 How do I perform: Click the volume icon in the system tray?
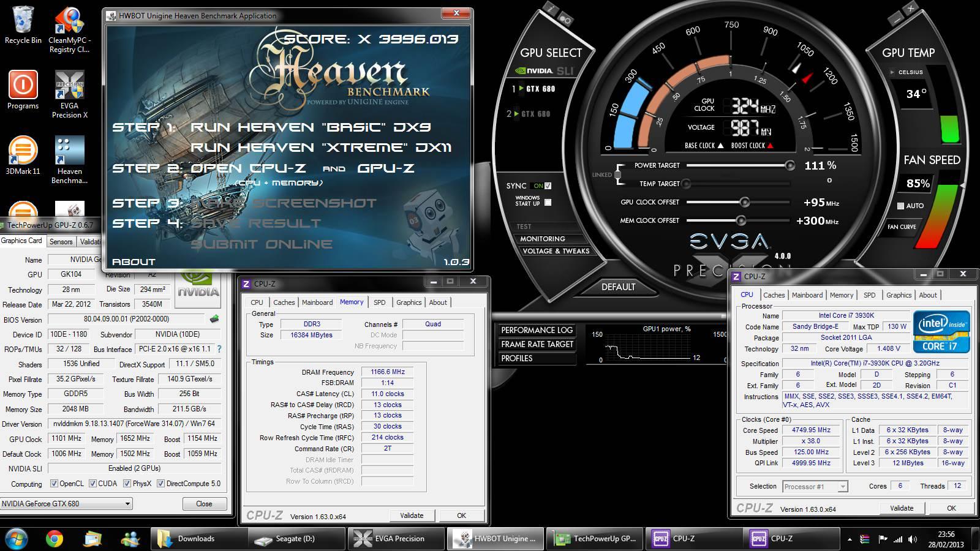pyautogui.click(x=913, y=539)
